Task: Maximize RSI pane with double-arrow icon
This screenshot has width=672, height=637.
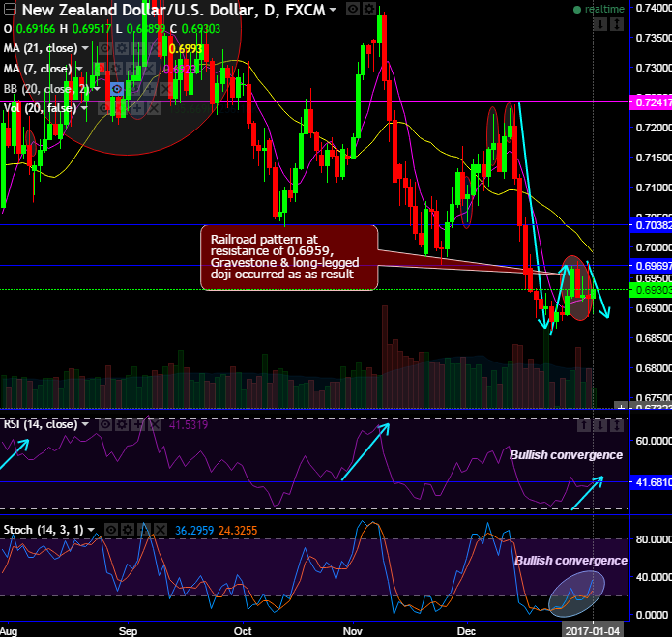Action: pyautogui.click(x=617, y=425)
